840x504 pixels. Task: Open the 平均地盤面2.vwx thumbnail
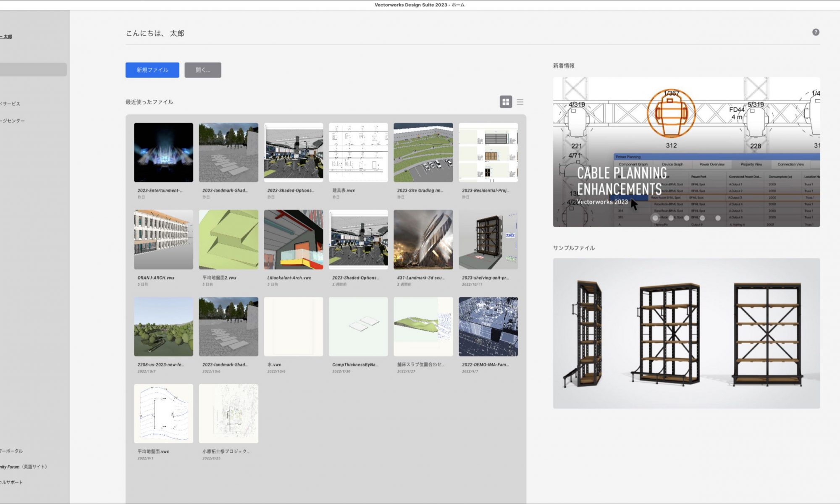click(x=228, y=239)
